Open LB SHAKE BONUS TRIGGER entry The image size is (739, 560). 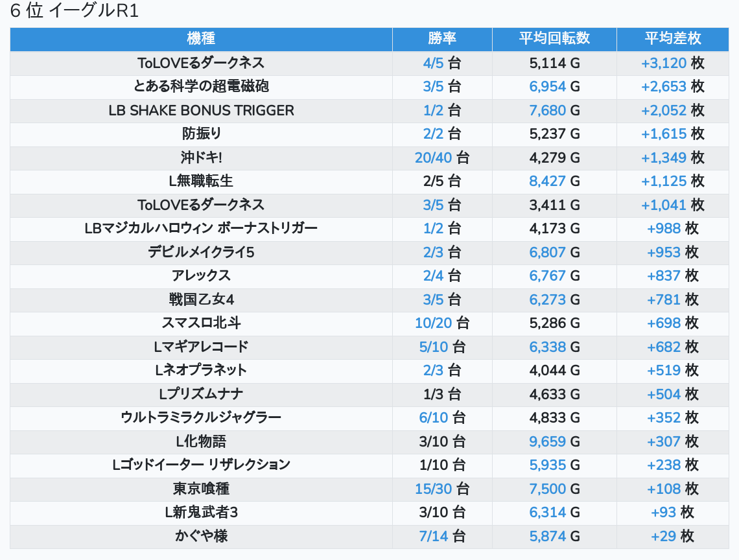(x=201, y=110)
